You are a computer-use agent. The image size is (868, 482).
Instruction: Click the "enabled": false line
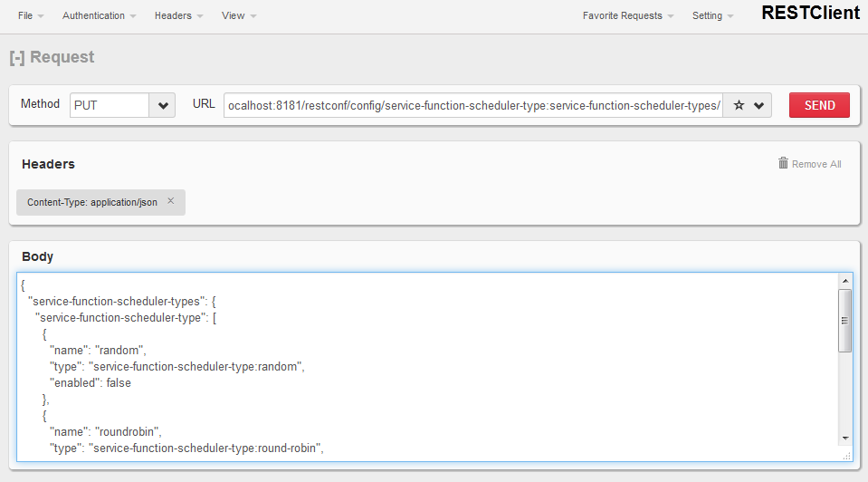point(91,383)
